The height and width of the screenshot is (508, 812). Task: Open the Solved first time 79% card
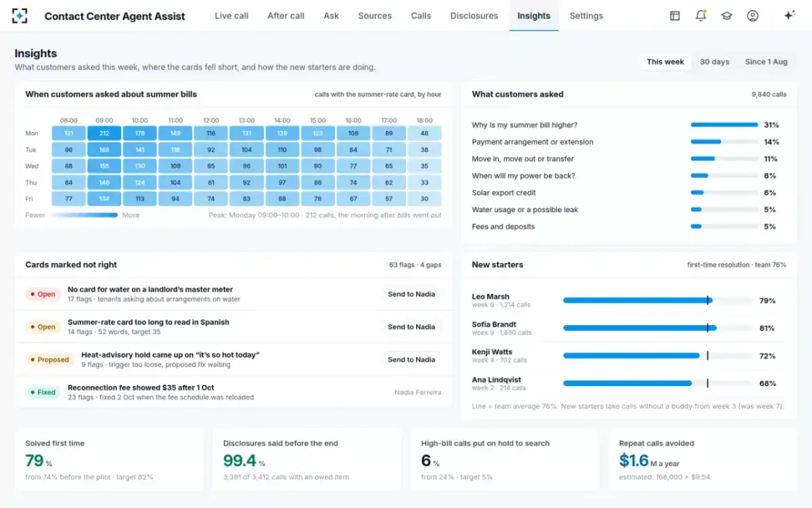(x=109, y=459)
